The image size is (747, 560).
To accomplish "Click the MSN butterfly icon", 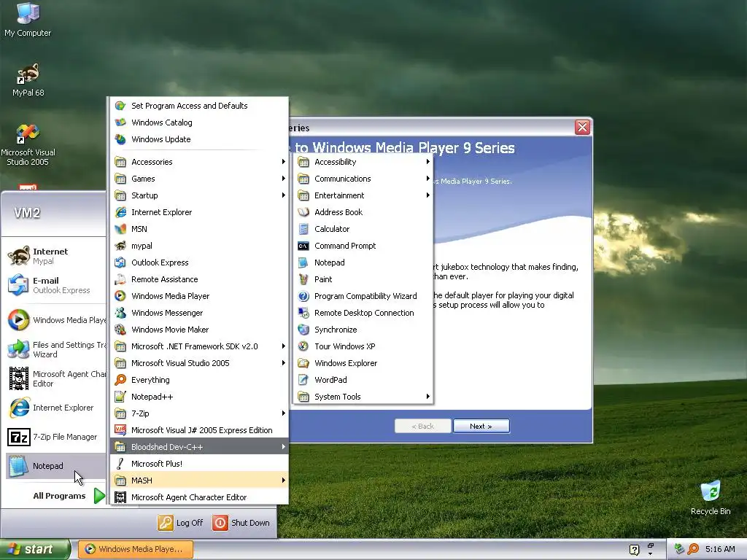I will [120, 229].
